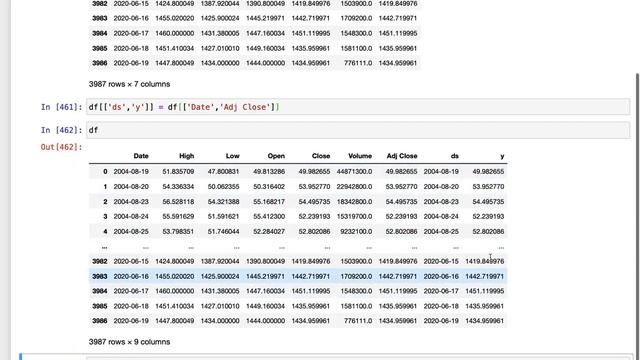
Task: Click the Open column header in Out[462] table
Action: [x=276, y=156]
